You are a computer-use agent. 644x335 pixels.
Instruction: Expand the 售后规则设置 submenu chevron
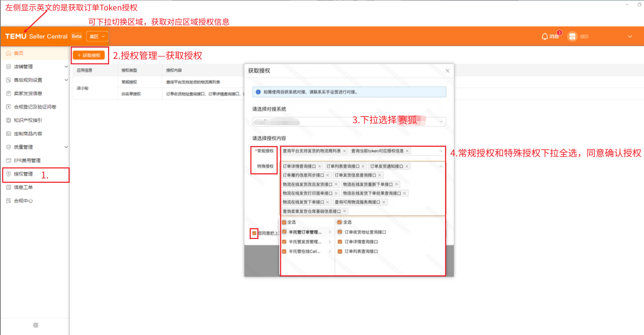(x=66, y=80)
